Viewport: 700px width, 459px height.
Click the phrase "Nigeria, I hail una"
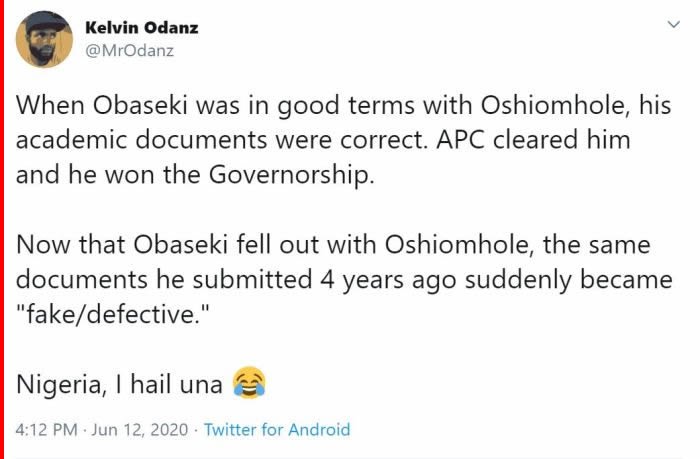click(x=119, y=384)
